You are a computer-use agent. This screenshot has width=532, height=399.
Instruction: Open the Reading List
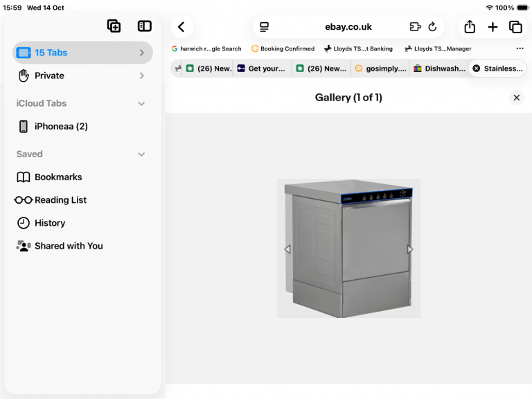point(82,200)
